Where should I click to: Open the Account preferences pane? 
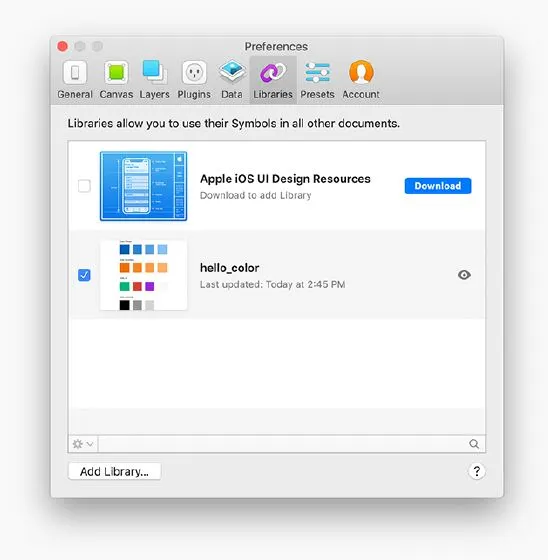pos(361,80)
